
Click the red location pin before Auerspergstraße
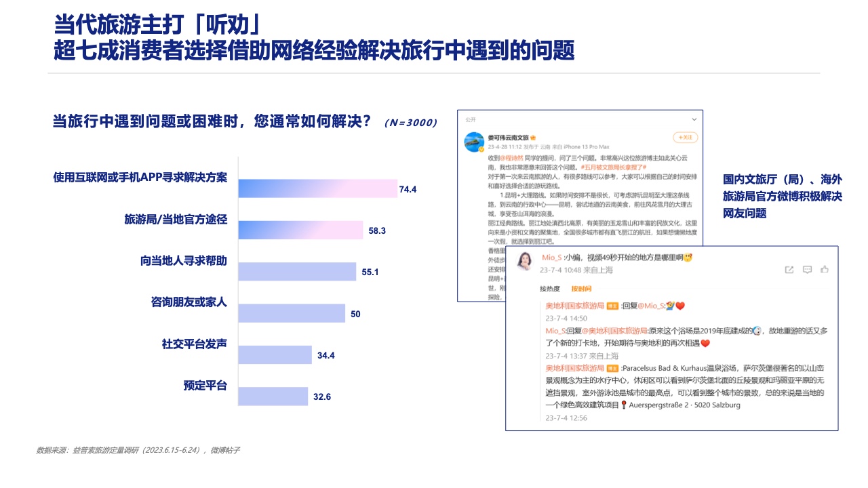623,405
